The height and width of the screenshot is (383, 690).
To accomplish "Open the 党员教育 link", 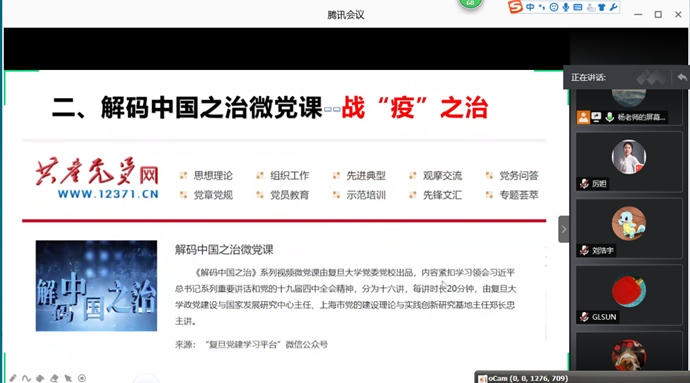I will (x=290, y=195).
